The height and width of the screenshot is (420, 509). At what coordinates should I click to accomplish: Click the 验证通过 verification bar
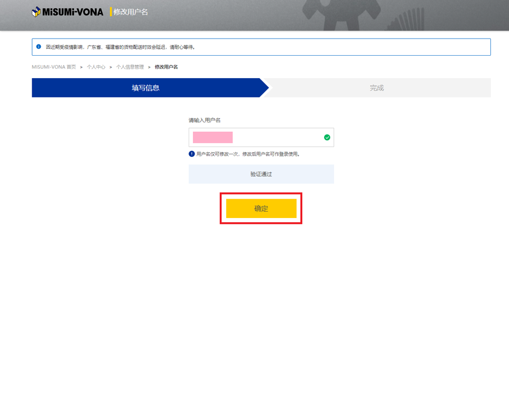[261, 174]
